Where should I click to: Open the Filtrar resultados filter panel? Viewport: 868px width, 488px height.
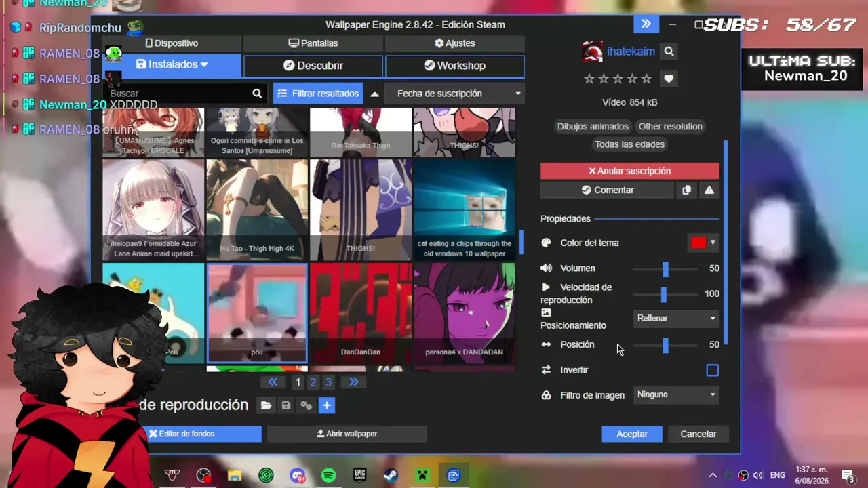318,94
